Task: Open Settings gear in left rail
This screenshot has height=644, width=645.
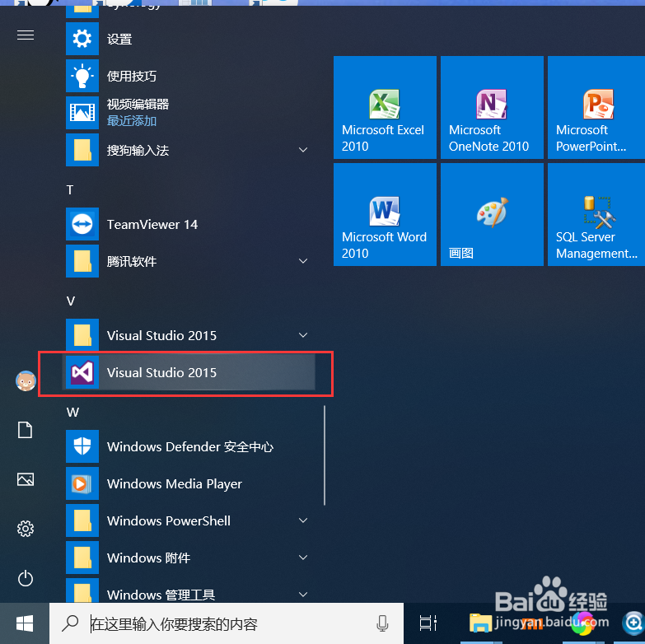Action: [x=26, y=529]
